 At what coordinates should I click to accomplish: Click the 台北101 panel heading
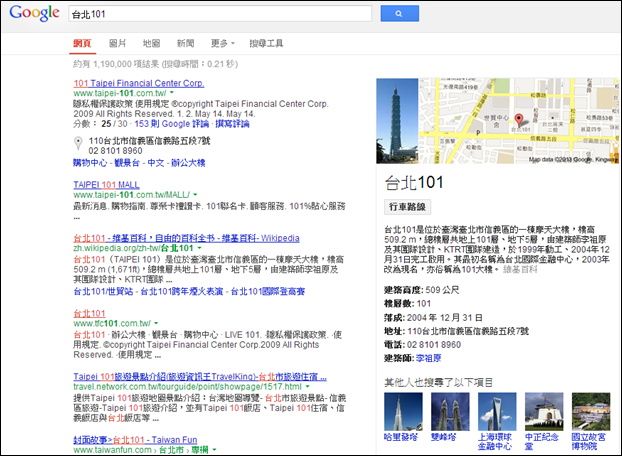click(x=414, y=183)
